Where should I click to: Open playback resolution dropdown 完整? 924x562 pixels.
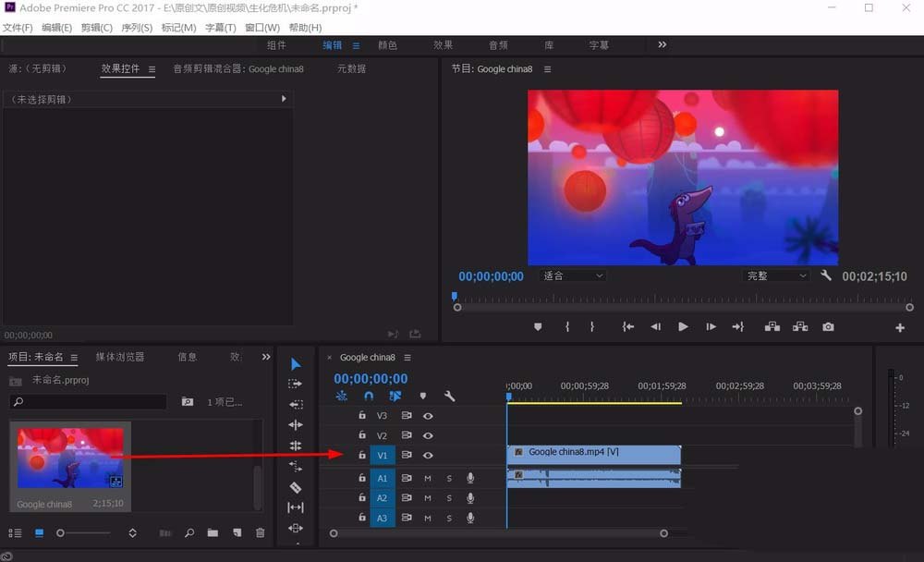coord(775,275)
